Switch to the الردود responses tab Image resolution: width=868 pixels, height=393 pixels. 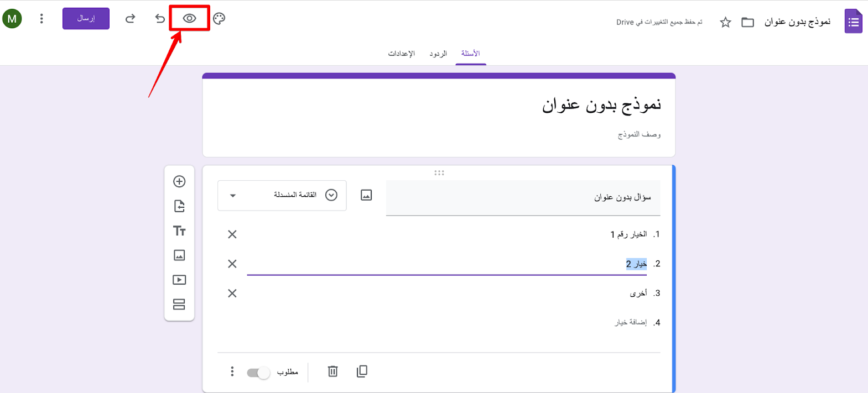[x=438, y=54]
